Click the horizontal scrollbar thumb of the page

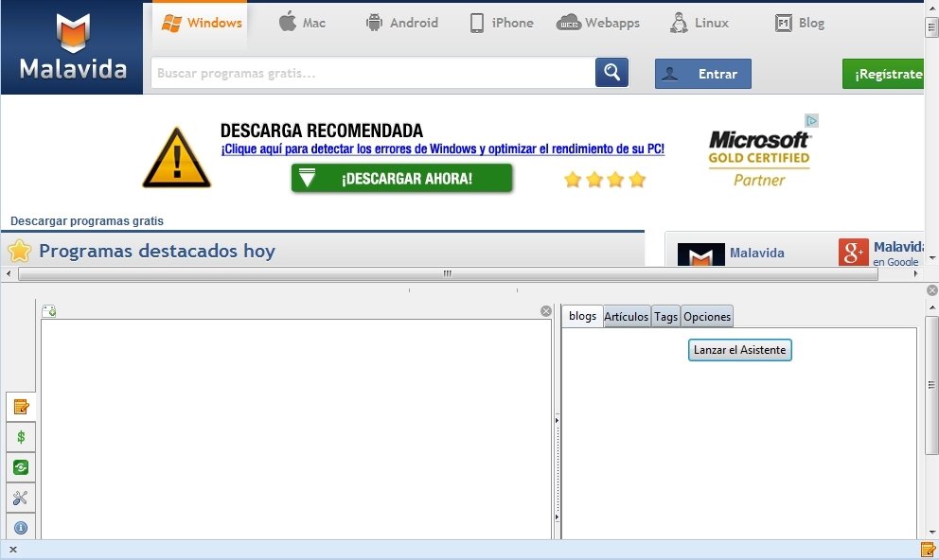click(448, 274)
